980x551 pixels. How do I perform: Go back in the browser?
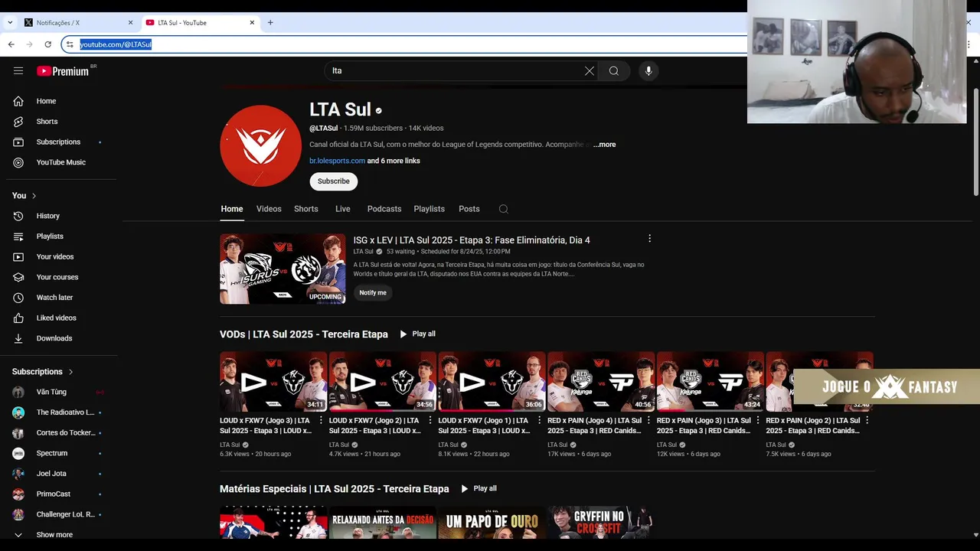pyautogui.click(x=11, y=44)
